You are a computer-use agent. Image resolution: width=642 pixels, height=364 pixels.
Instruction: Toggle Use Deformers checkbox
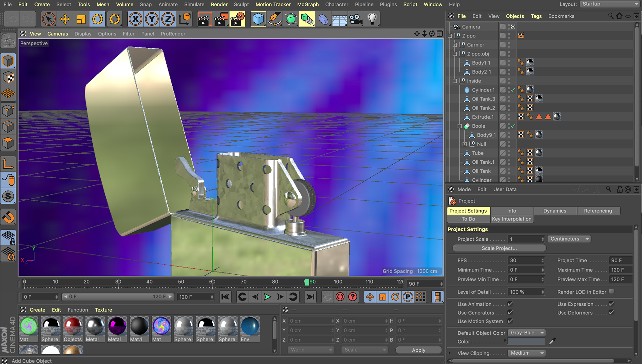pos(612,313)
